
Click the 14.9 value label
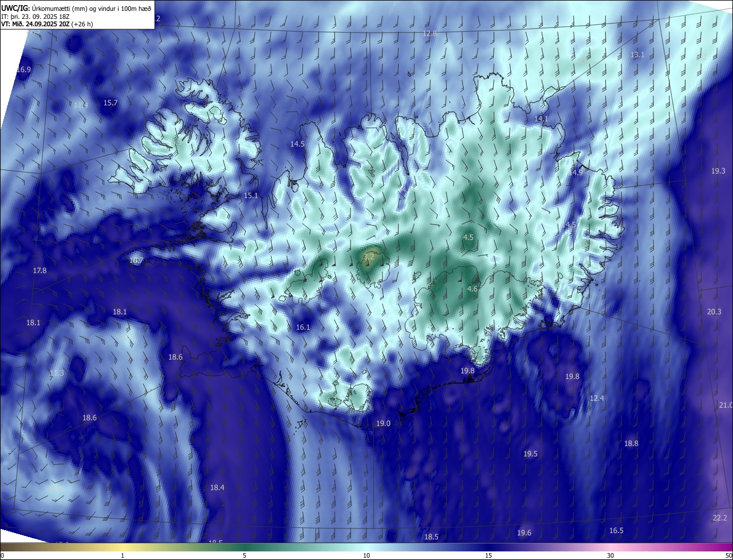(x=576, y=172)
